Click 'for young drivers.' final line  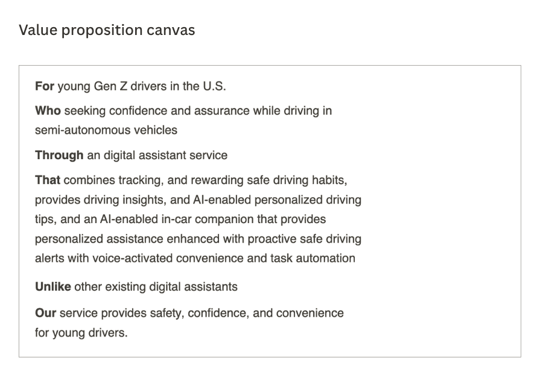pyautogui.click(x=81, y=333)
